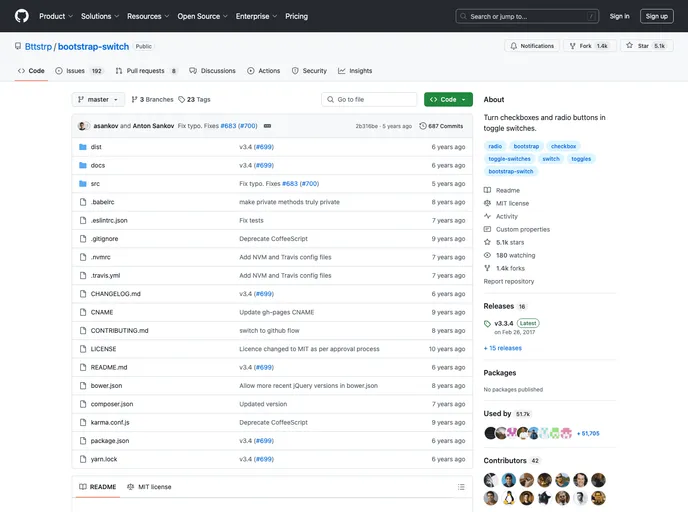Click the toggle-switches topic tag
Viewport: 688px width, 512px height.
click(x=509, y=159)
